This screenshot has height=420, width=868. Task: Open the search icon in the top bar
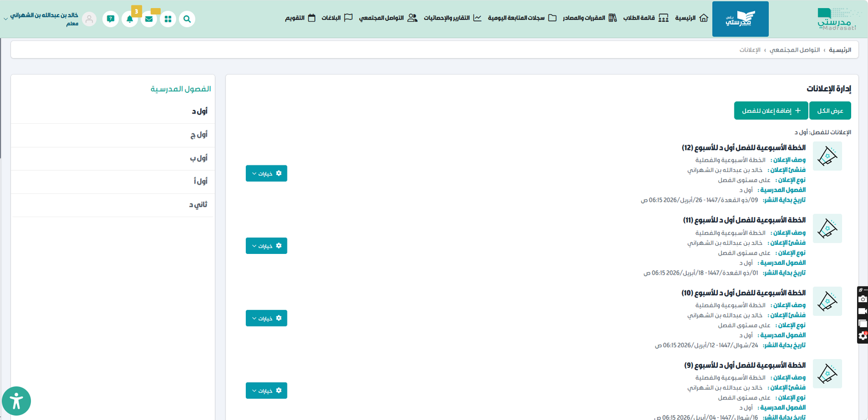tap(187, 19)
